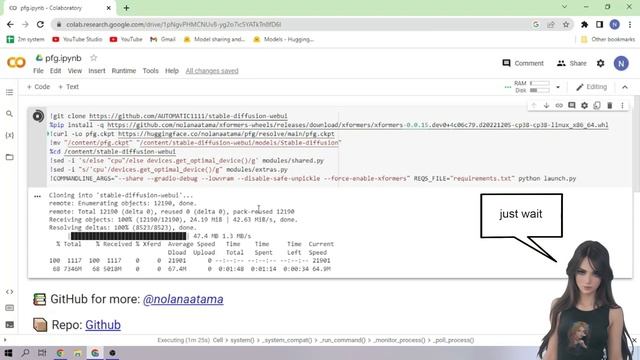Open the View menu
The width and height of the screenshot is (640, 360).
(75, 71)
